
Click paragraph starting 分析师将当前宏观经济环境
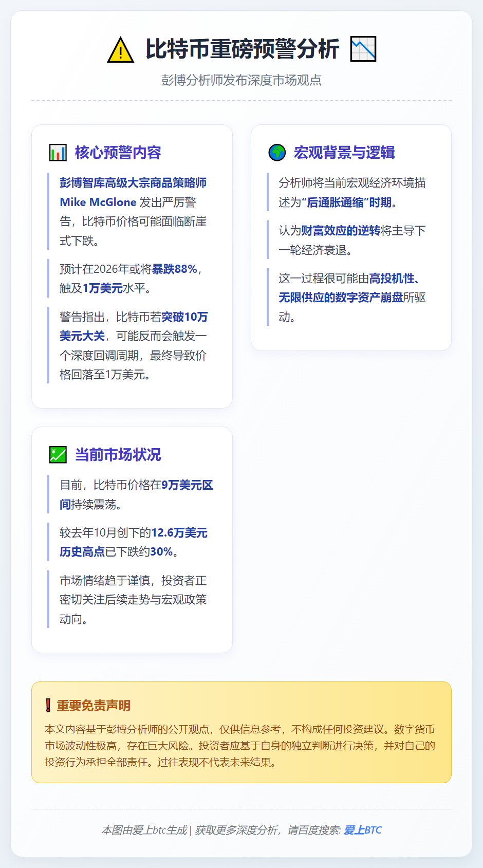click(352, 193)
